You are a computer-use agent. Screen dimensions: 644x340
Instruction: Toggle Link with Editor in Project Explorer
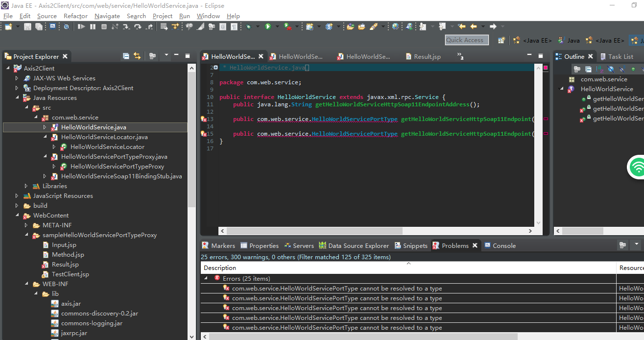[137, 56]
